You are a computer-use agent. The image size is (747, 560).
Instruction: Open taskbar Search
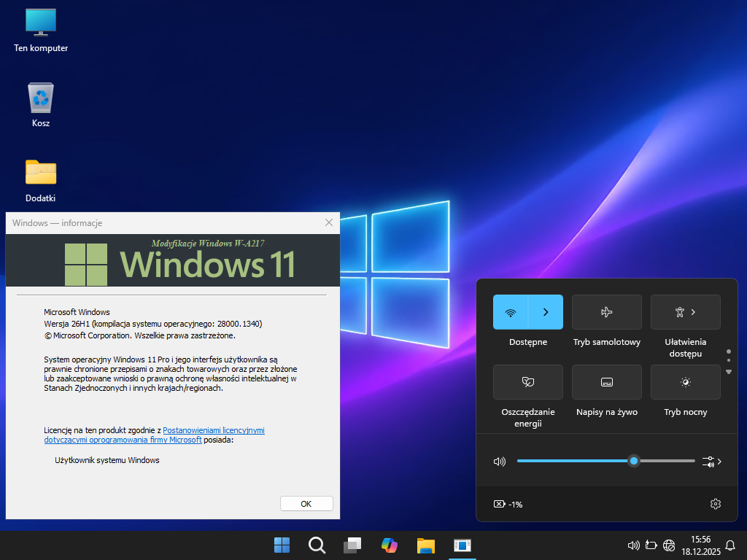pyautogui.click(x=317, y=545)
